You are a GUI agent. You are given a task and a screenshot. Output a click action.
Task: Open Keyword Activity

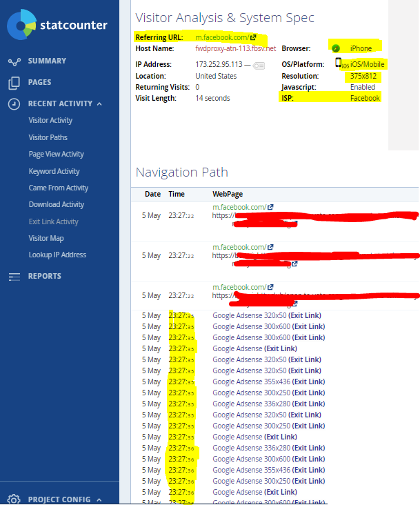pos(54,171)
